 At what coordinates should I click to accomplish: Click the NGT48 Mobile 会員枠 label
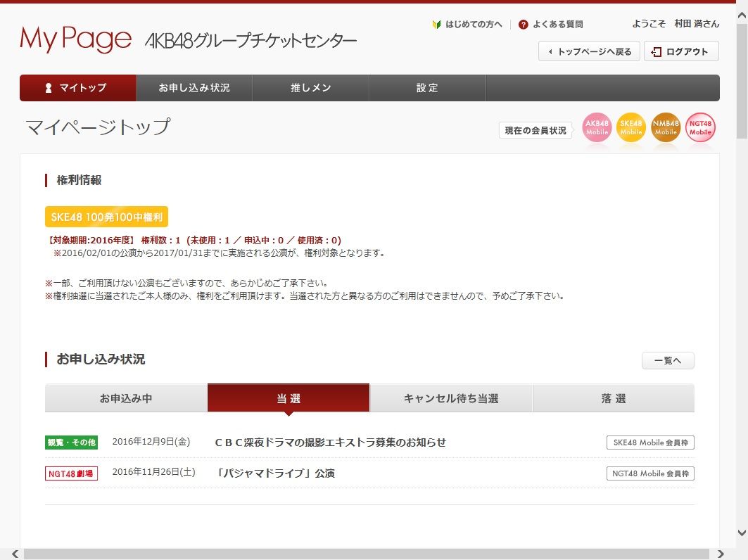[x=650, y=473]
